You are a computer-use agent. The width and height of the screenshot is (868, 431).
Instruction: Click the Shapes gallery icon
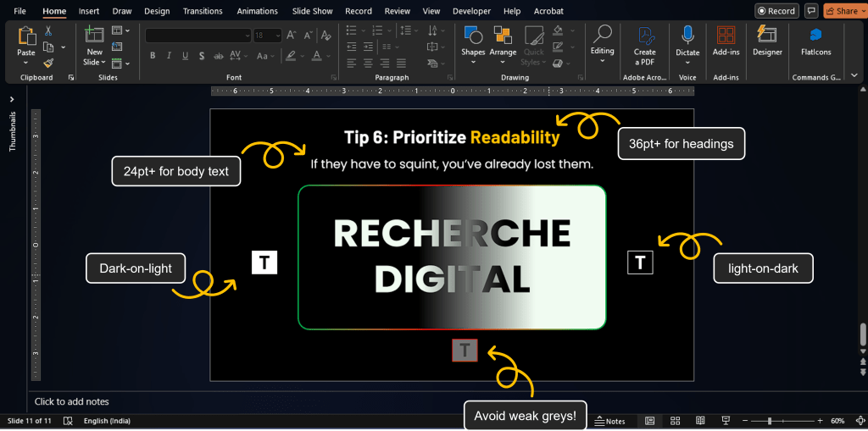coord(473,36)
